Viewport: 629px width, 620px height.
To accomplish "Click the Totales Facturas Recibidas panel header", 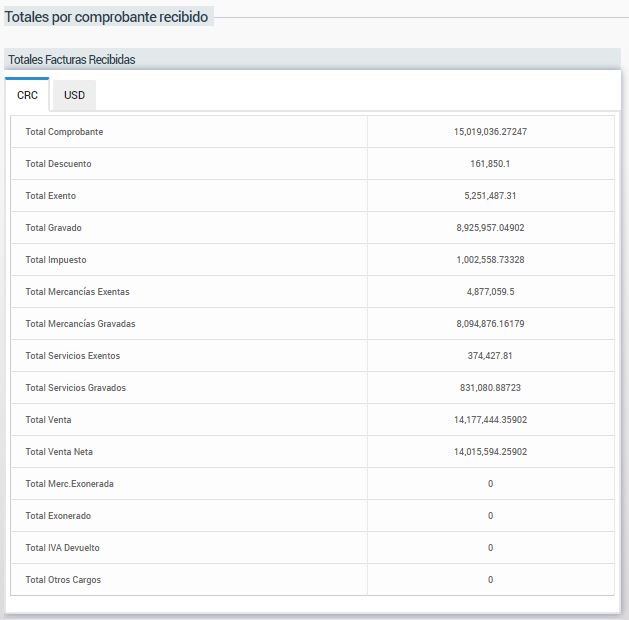I will [72, 60].
